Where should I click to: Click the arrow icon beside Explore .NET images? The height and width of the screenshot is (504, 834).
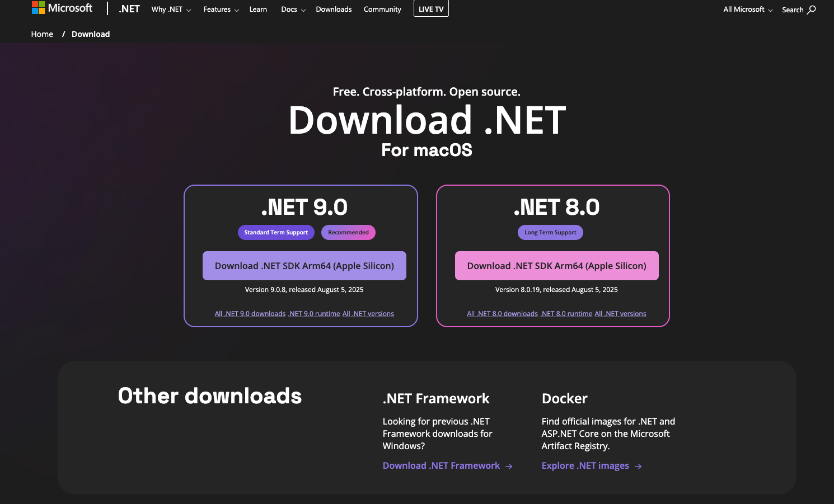[639, 465]
